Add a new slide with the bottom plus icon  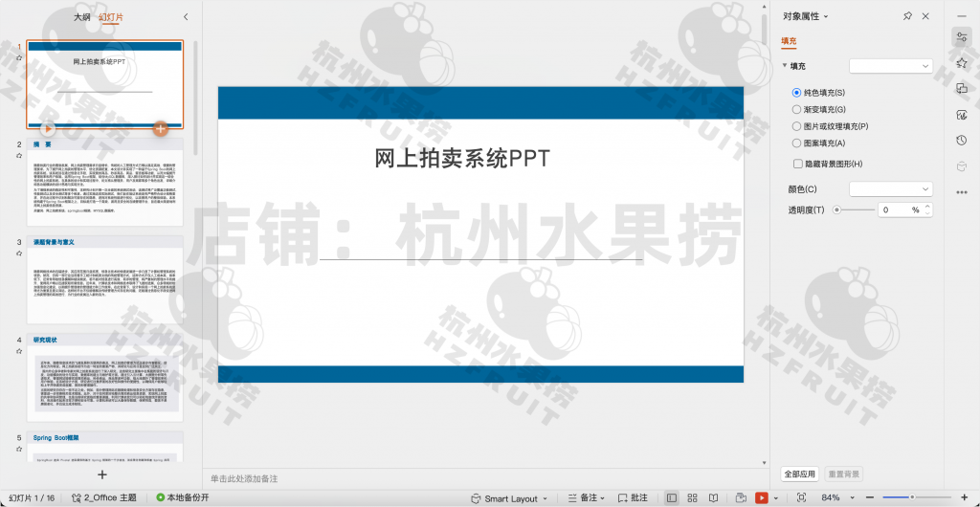(x=102, y=474)
